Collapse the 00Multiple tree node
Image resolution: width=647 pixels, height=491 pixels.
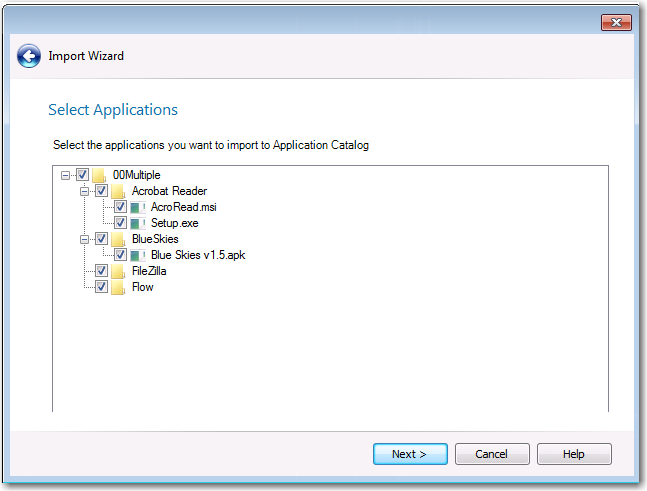click(x=66, y=175)
